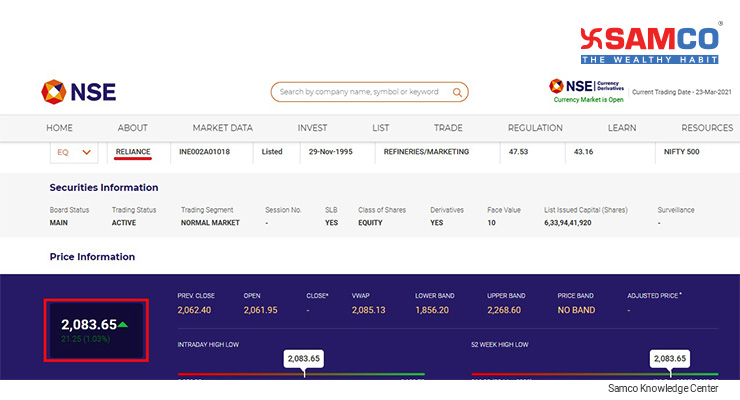Click the Price Information heading
This screenshot has height=400, width=740.
92,257
